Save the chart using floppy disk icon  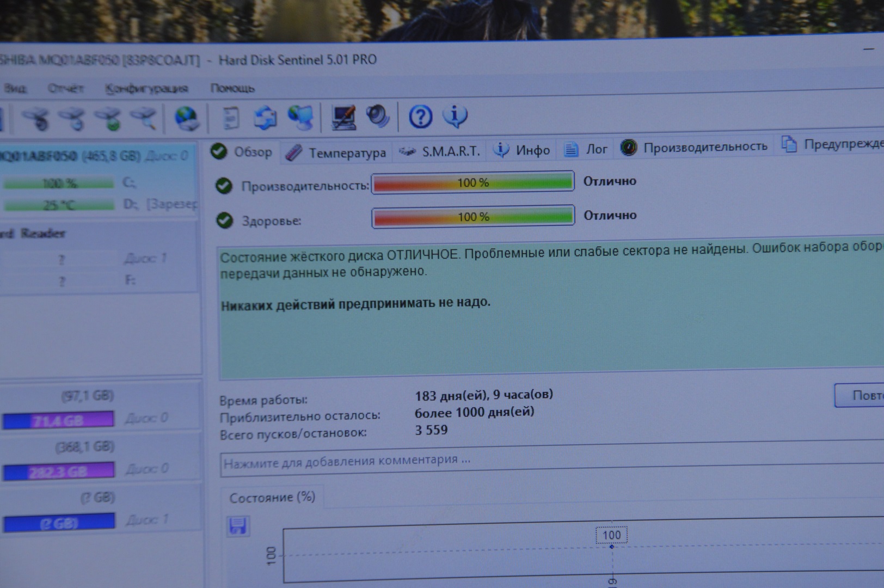238,526
